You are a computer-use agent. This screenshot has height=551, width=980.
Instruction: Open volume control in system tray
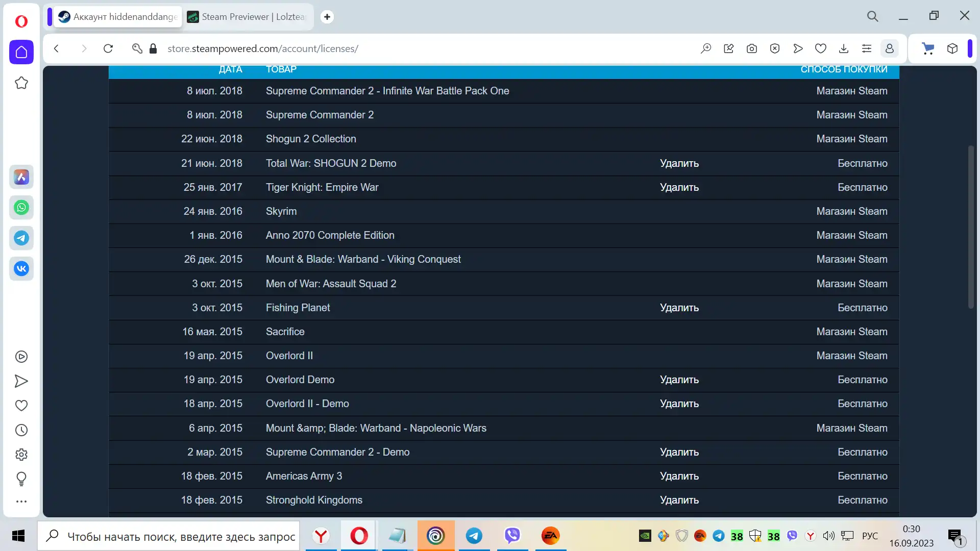[828, 536]
